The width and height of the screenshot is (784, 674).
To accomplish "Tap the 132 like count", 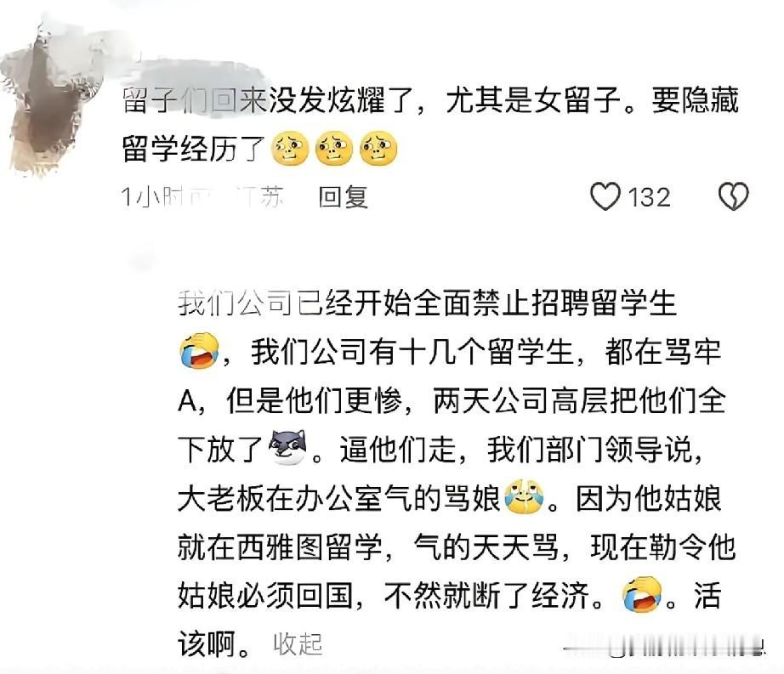I will [649, 197].
